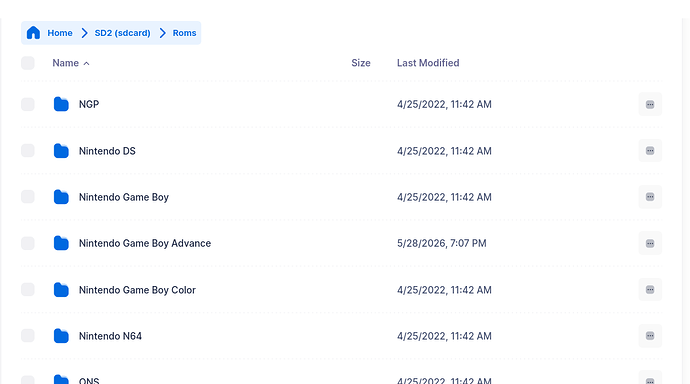
Task: Open Nintendo Game Boy Advance folder name
Action: pyautogui.click(x=145, y=243)
